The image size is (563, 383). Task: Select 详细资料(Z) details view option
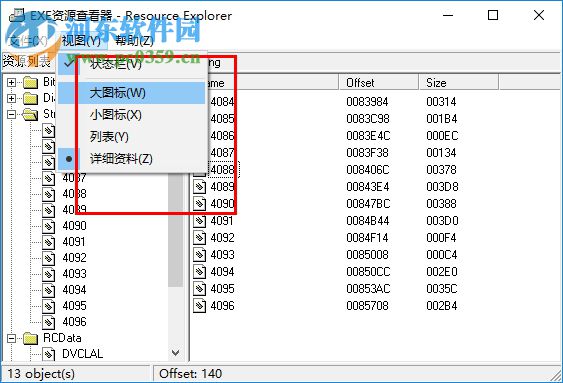tap(132, 159)
